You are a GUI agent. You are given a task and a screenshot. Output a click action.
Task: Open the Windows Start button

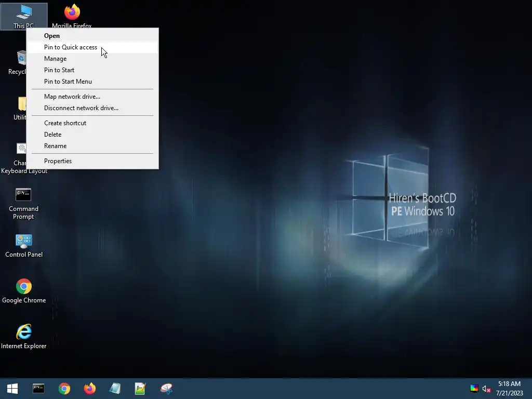coord(12,389)
